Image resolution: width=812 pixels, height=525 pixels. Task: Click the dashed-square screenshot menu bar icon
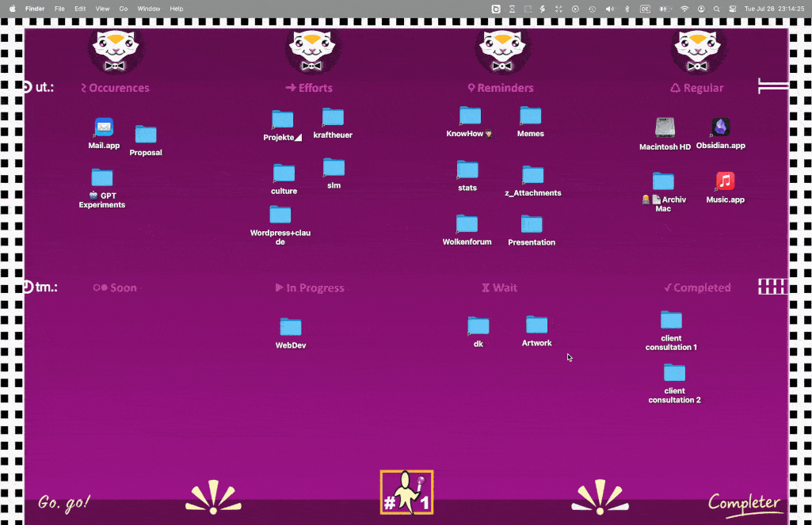[x=528, y=9]
